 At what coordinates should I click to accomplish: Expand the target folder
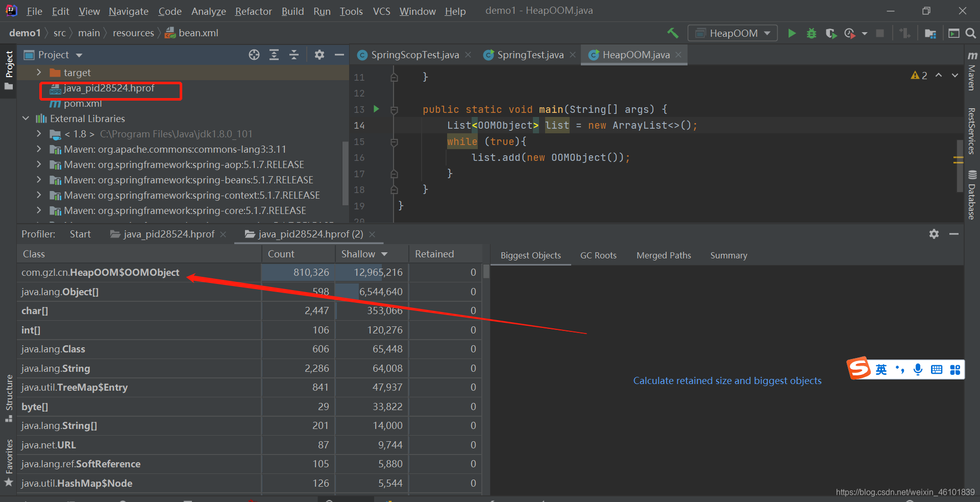coord(39,73)
